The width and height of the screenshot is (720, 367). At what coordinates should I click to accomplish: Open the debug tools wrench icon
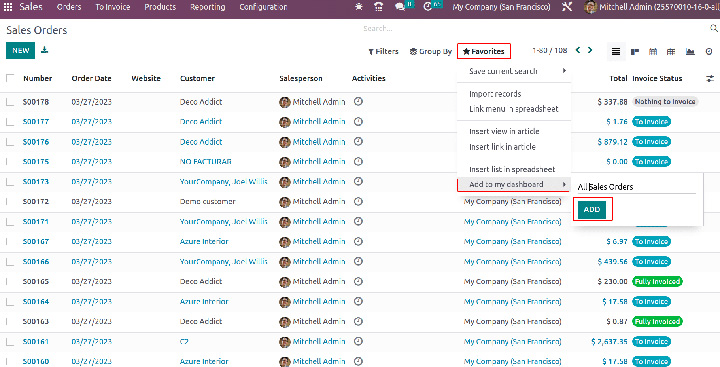(x=567, y=7)
